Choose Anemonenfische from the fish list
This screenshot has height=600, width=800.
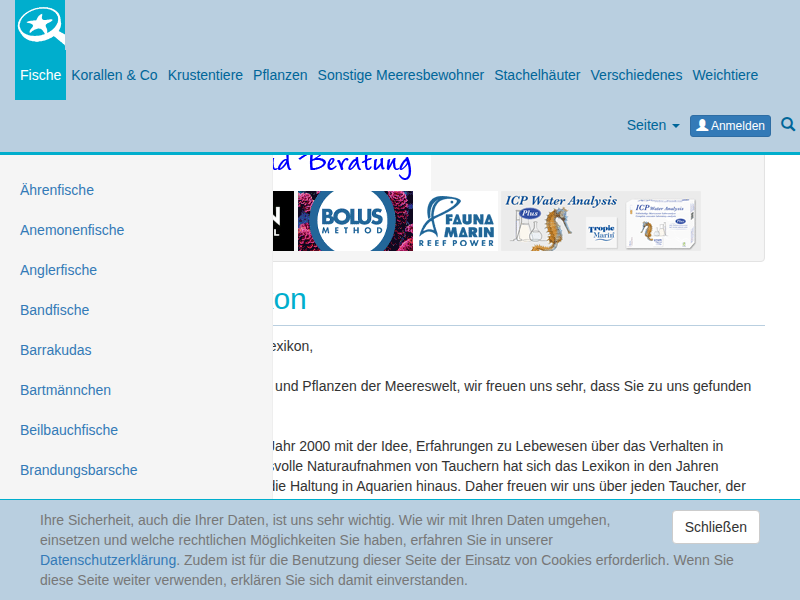coord(72,230)
